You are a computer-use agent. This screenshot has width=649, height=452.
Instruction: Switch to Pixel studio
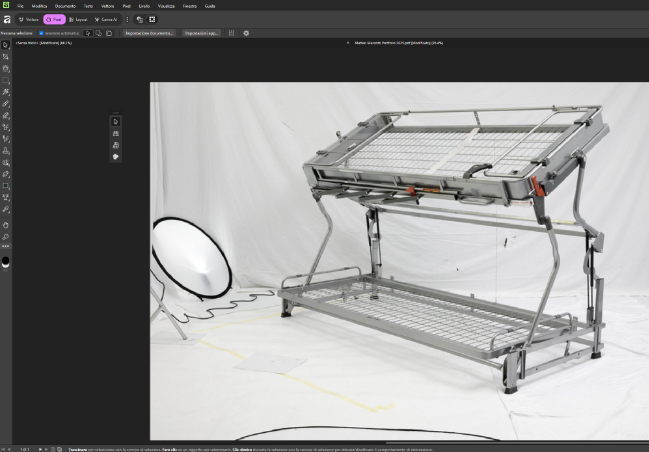coord(54,19)
